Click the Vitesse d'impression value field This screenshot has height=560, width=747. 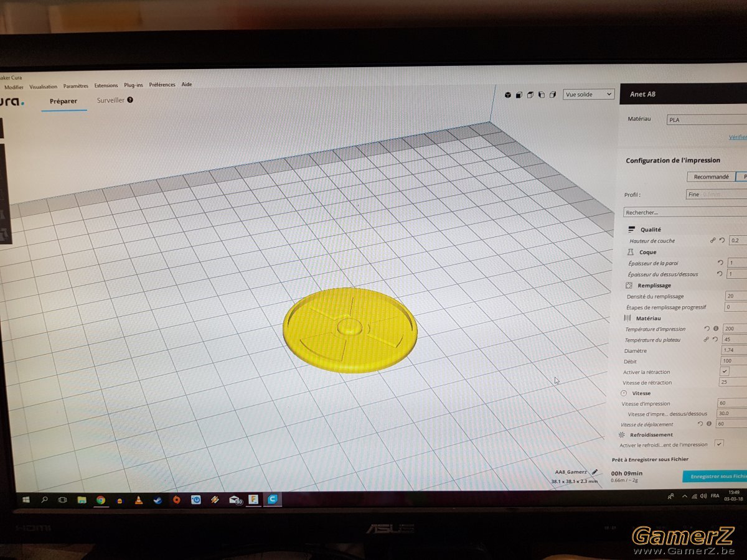coord(732,403)
